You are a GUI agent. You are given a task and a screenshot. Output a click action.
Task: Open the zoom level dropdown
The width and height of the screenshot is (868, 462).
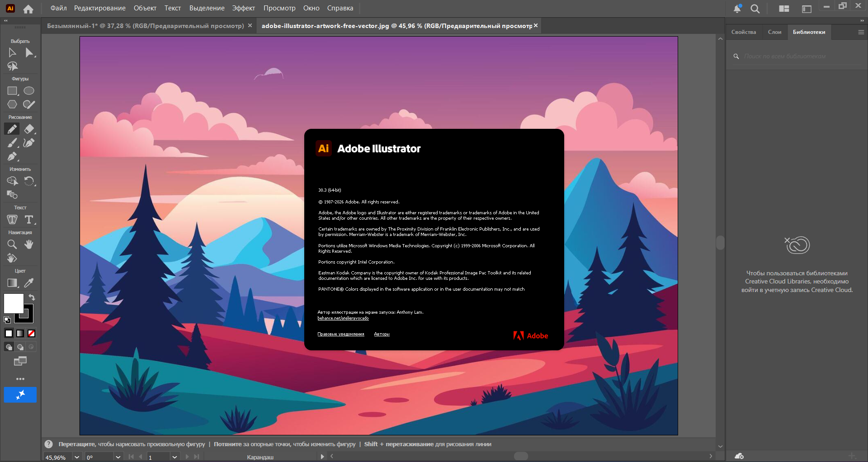click(77, 457)
